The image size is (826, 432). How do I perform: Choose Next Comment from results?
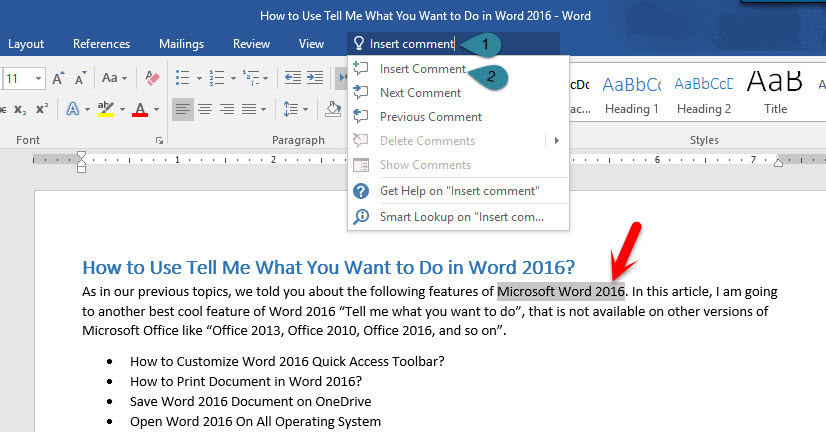point(458,93)
